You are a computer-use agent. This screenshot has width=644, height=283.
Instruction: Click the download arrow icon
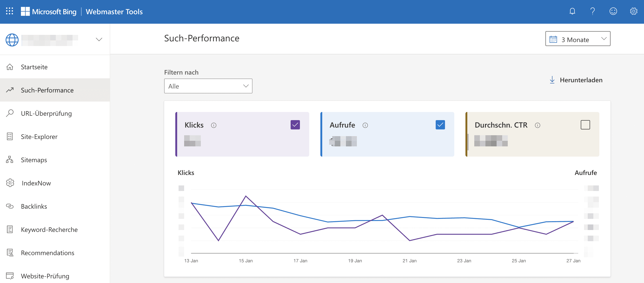[552, 80]
